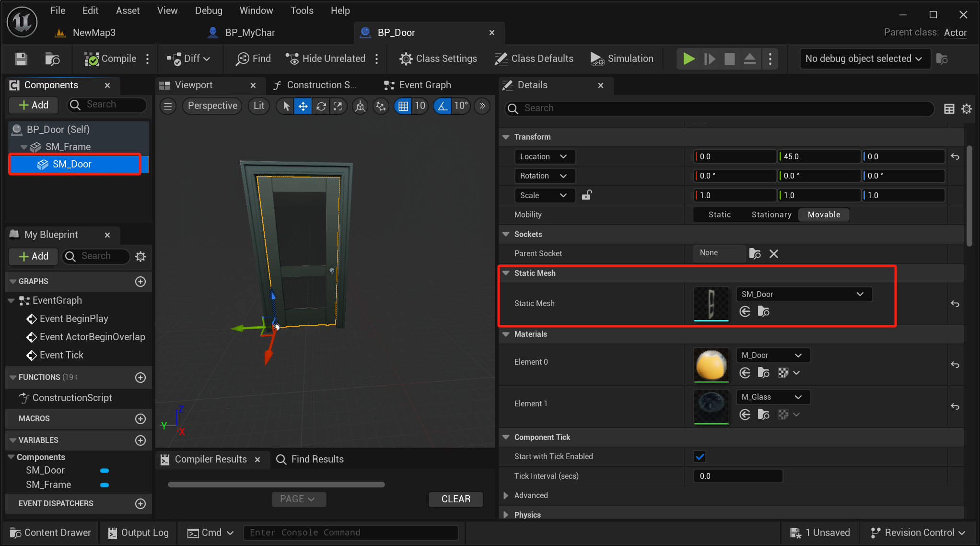Viewport: 980px width, 546px height.
Task: Open the M_Glass material dropdown
Action: pos(773,397)
